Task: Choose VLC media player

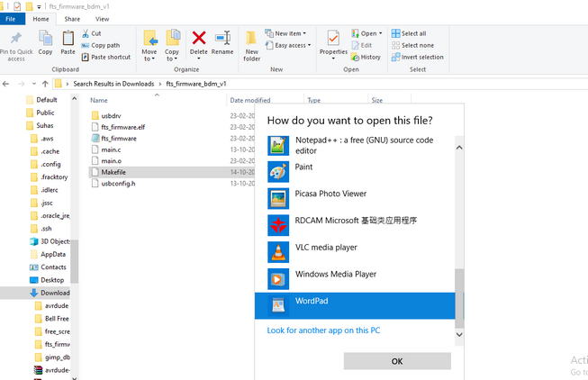Action: pos(355,252)
